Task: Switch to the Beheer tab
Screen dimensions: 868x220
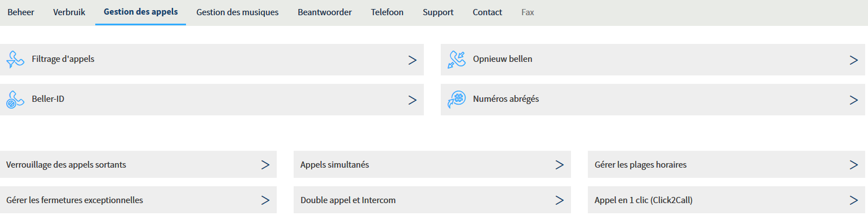Action: [x=21, y=12]
